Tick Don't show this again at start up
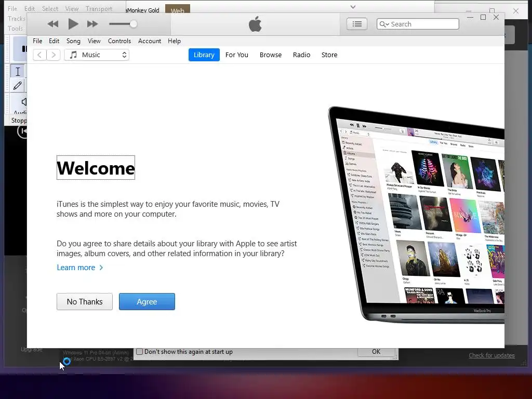The height and width of the screenshot is (399, 532). [x=139, y=352]
